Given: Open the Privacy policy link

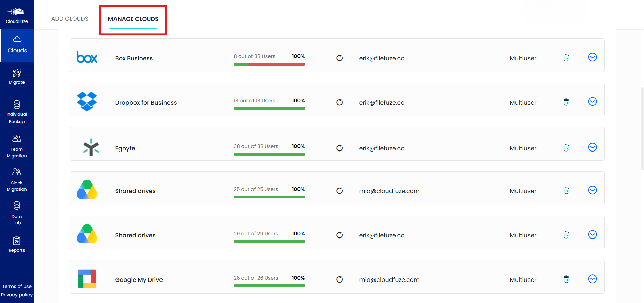Looking at the screenshot, I should pos(17,295).
